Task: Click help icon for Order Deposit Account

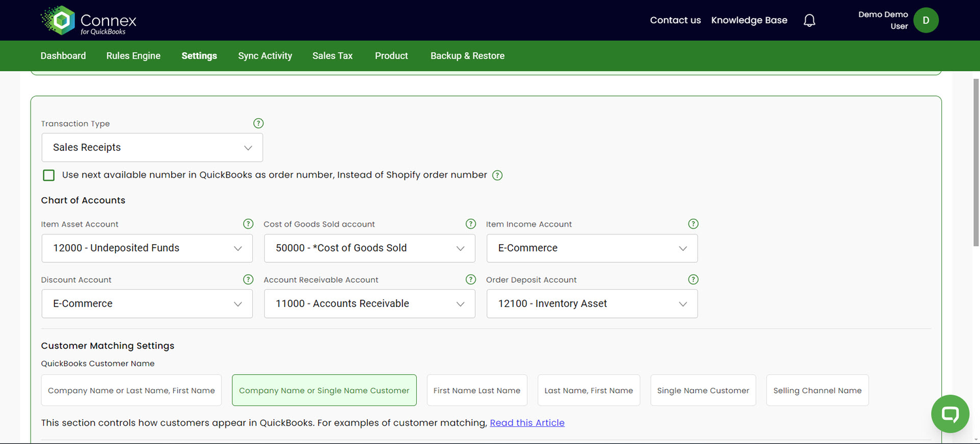Action: tap(693, 279)
